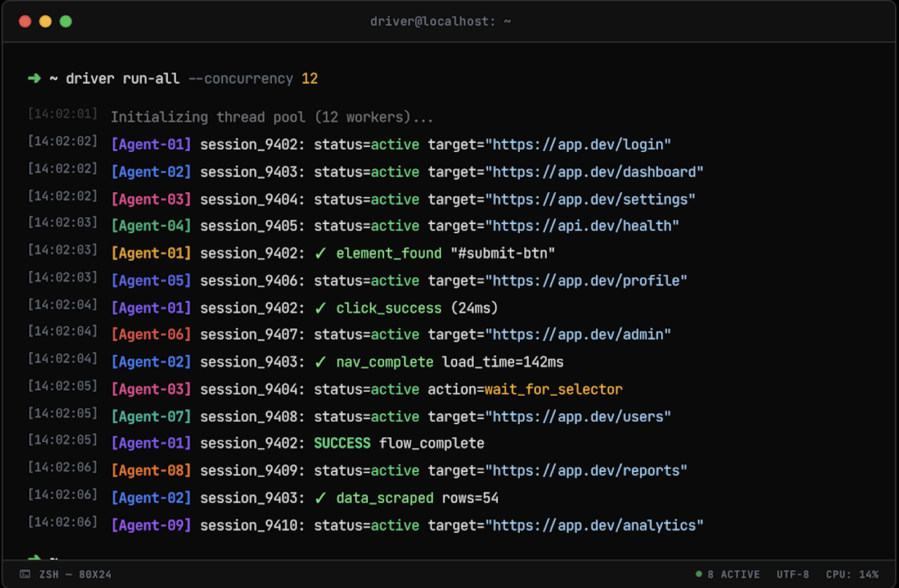Open the https://app.dev/dashboard URL
899x588 pixels.
click(x=594, y=172)
